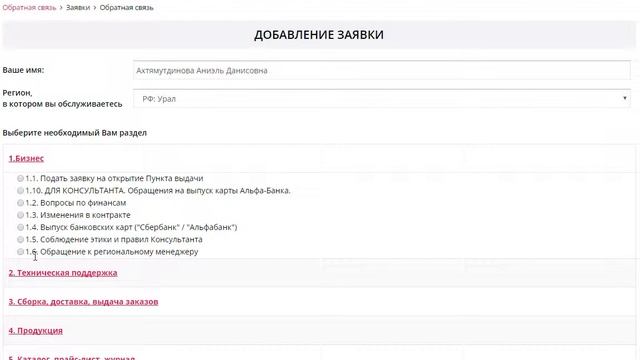Click the Ваше имя: label

coord(23,70)
